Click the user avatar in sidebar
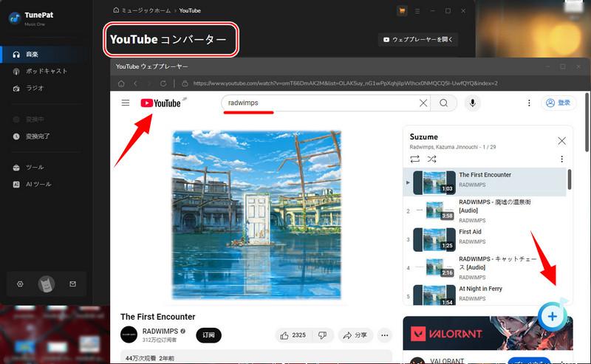Viewport: 591px width, 364px height. (x=47, y=284)
